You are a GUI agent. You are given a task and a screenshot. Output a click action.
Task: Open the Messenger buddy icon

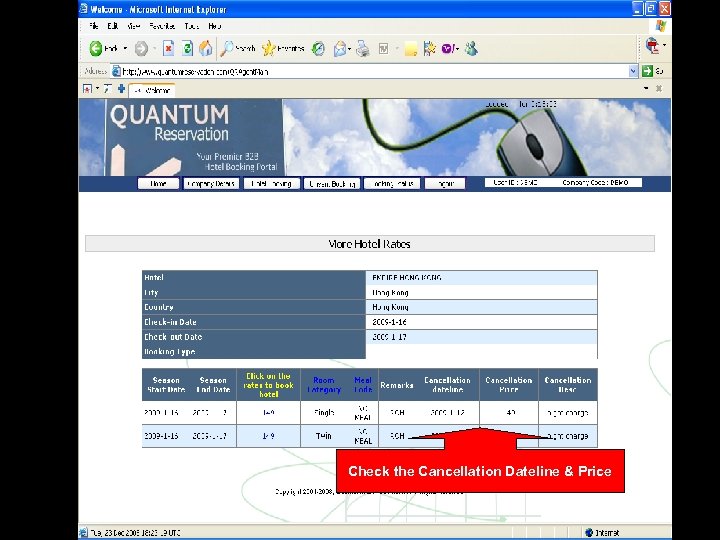click(x=471, y=48)
